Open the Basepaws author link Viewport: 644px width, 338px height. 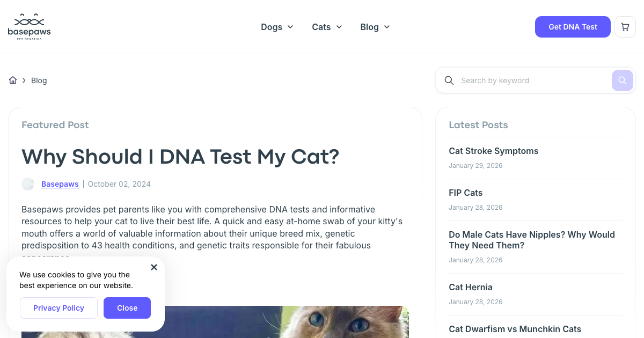click(60, 184)
